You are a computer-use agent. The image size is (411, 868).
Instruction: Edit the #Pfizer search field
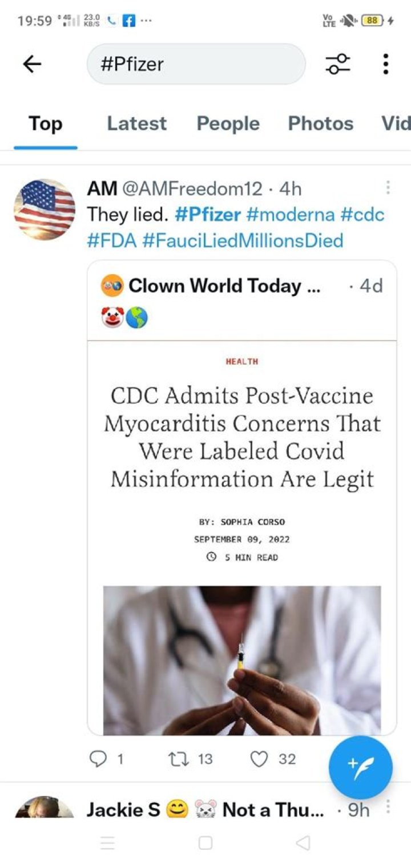tap(196, 64)
